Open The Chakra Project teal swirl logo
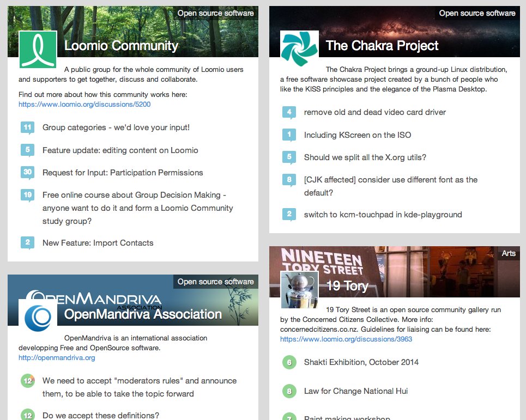Screen dimensions: 526x420 tap(299, 49)
